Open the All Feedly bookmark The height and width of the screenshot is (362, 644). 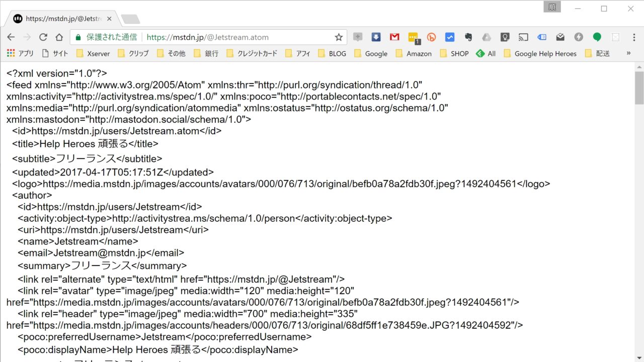pos(486,53)
